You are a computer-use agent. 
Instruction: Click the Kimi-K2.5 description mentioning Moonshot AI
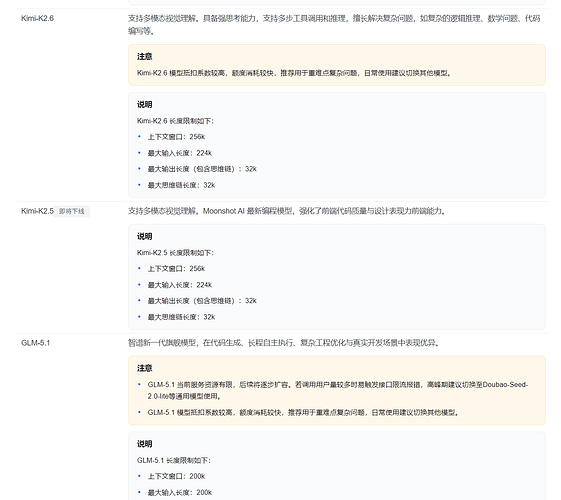(x=287, y=211)
